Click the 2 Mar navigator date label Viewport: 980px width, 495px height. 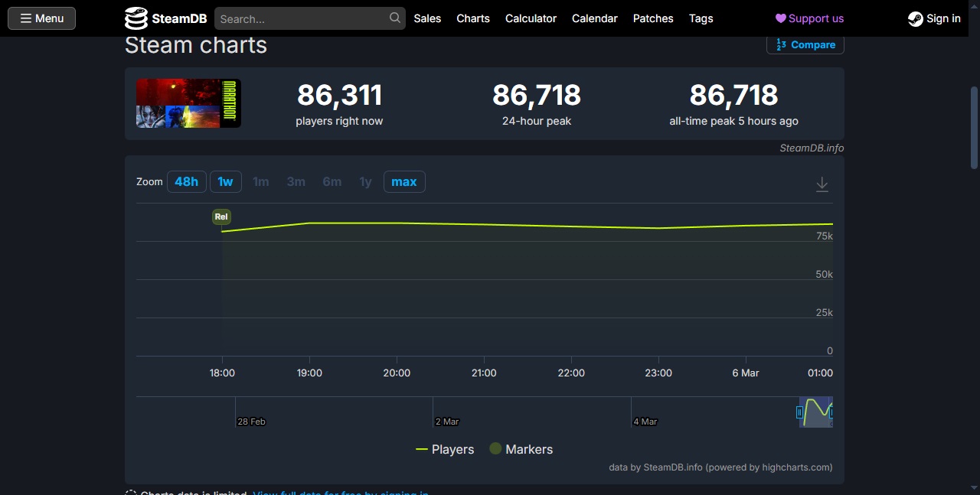tap(446, 422)
